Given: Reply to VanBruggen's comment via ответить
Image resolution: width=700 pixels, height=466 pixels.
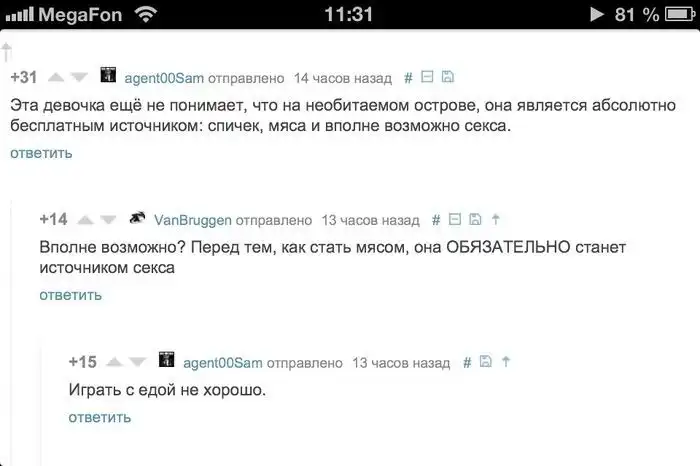Looking at the screenshot, I should [71, 295].
